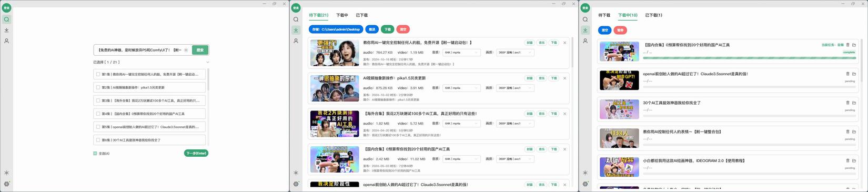Image resolution: width=868 pixels, height=192 pixels.
Task: Click the progress bar of completed 国内合集 download
Action: point(750,58)
